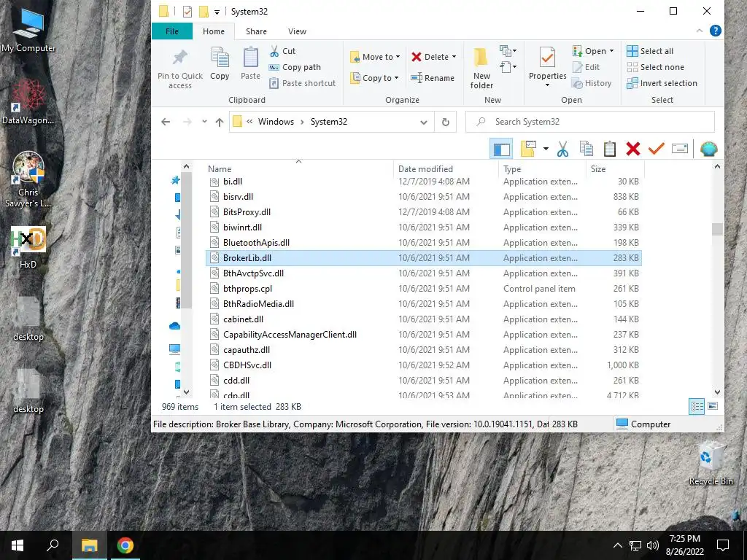Toggle the navigation pane button in the classic toolbar
The image size is (747, 560).
[501, 149]
